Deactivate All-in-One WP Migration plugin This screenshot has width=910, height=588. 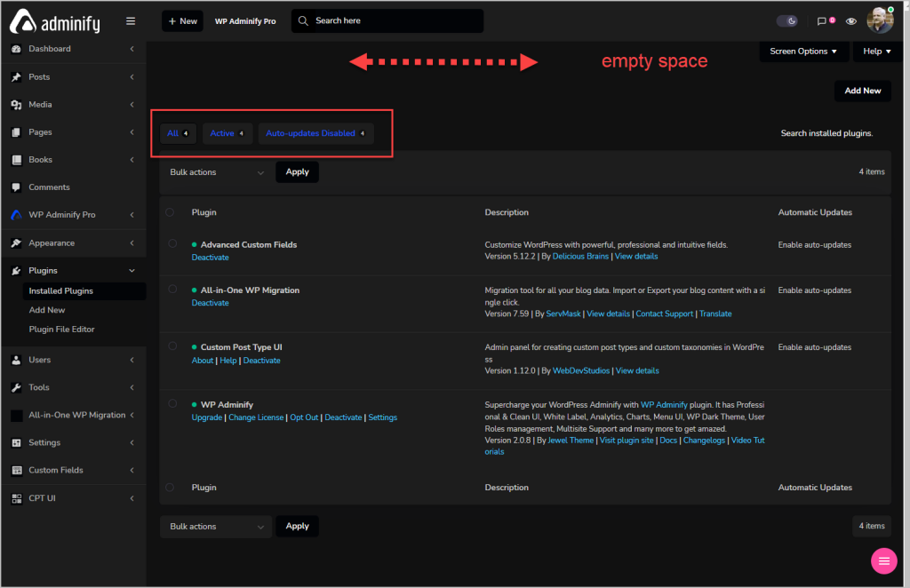click(210, 303)
